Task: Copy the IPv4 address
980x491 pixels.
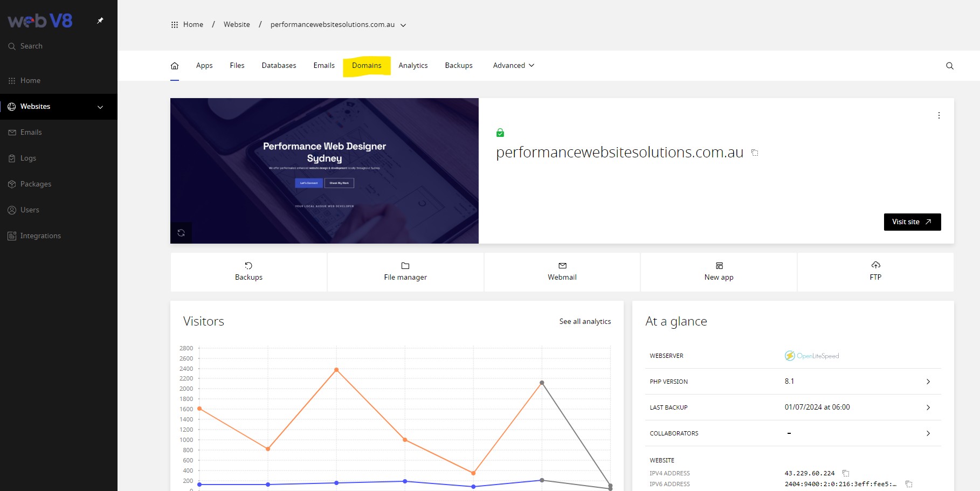Action: coord(846,473)
